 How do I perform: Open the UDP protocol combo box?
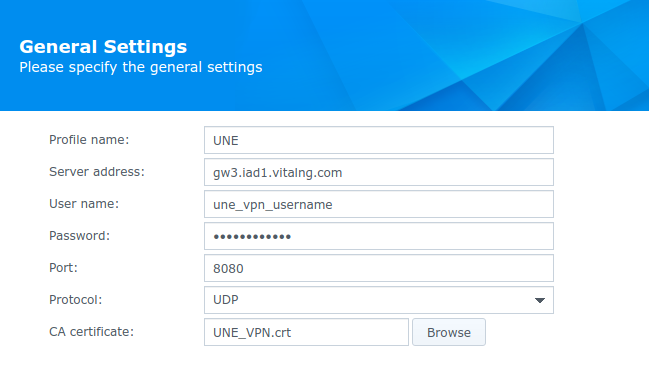click(x=379, y=300)
